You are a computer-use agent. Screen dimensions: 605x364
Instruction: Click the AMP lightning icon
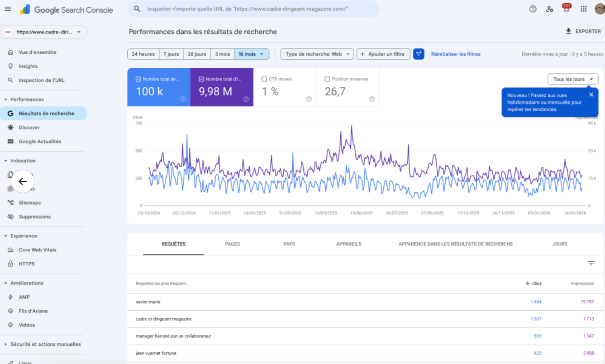click(x=10, y=297)
